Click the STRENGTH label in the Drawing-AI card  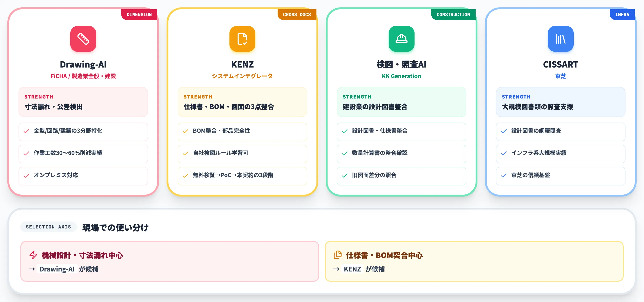(39, 97)
